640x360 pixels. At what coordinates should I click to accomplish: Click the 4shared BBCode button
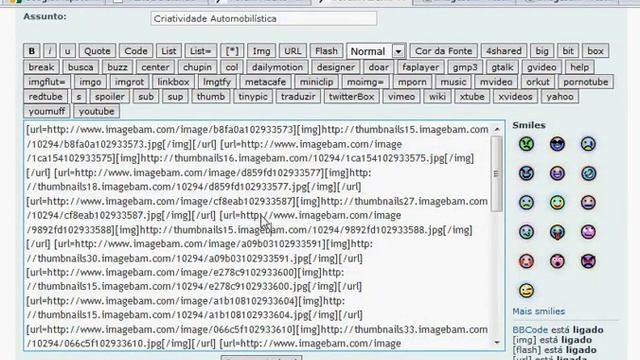click(504, 51)
